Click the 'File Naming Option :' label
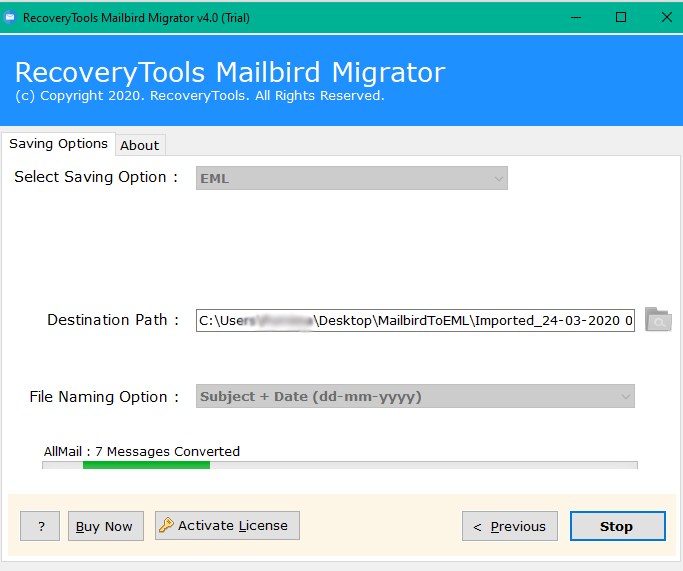The height and width of the screenshot is (571, 683). point(104,397)
